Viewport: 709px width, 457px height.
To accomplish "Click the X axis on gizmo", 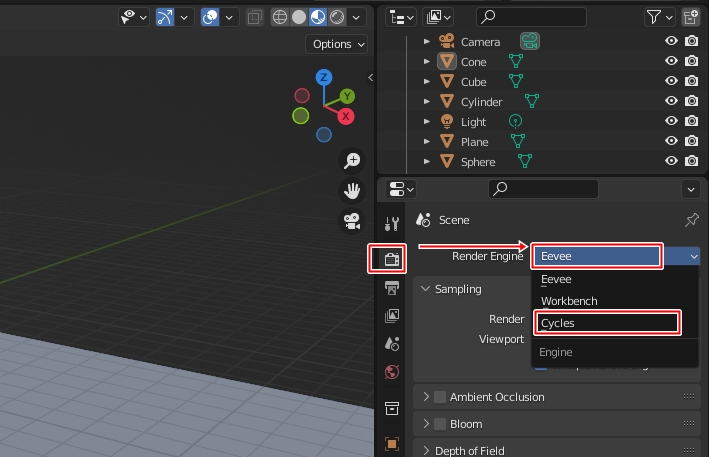I will click(346, 116).
